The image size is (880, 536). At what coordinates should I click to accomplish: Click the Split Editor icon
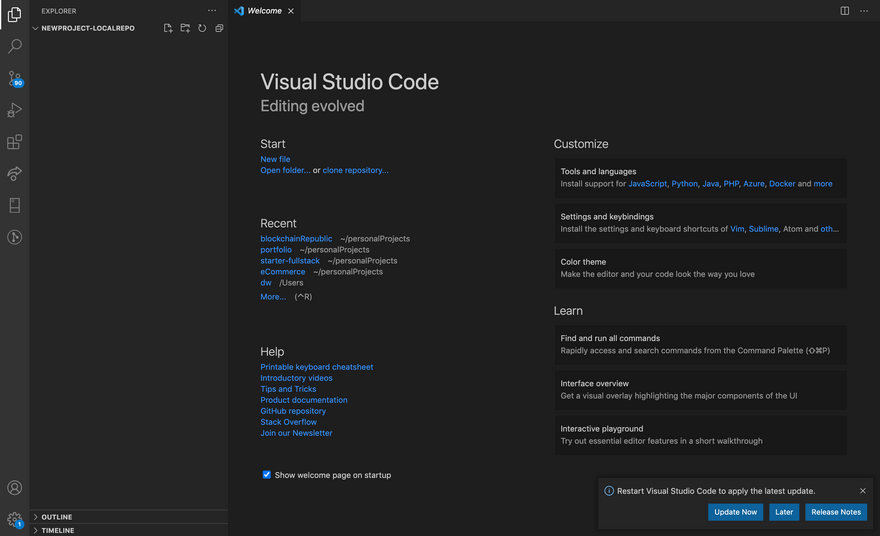click(845, 11)
